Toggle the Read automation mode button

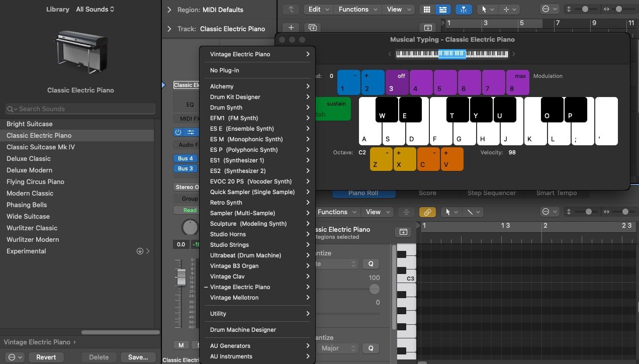pyautogui.click(x=188, y=210)
